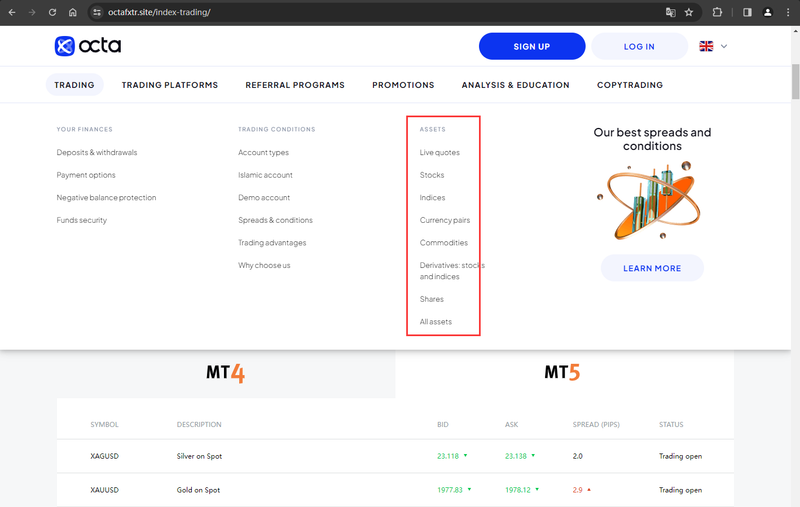Bookmark this page with star icon
Image resolution: width=800 pixels, height=507 pixels.
689,12
